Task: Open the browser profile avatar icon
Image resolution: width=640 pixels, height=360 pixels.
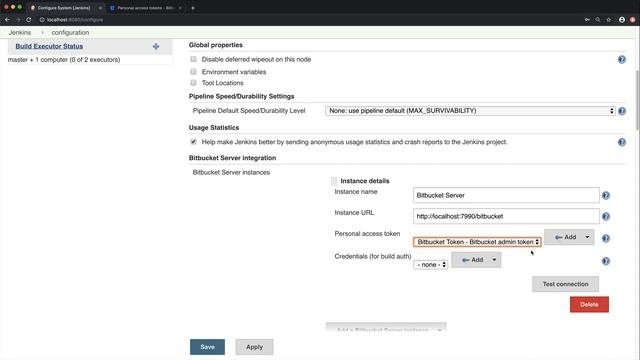Action: click(622, 20)
